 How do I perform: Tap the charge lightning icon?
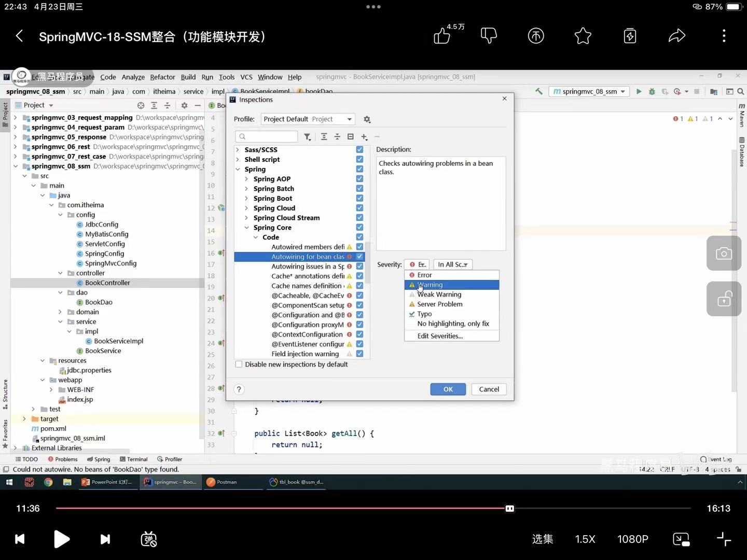pos(630,36)
